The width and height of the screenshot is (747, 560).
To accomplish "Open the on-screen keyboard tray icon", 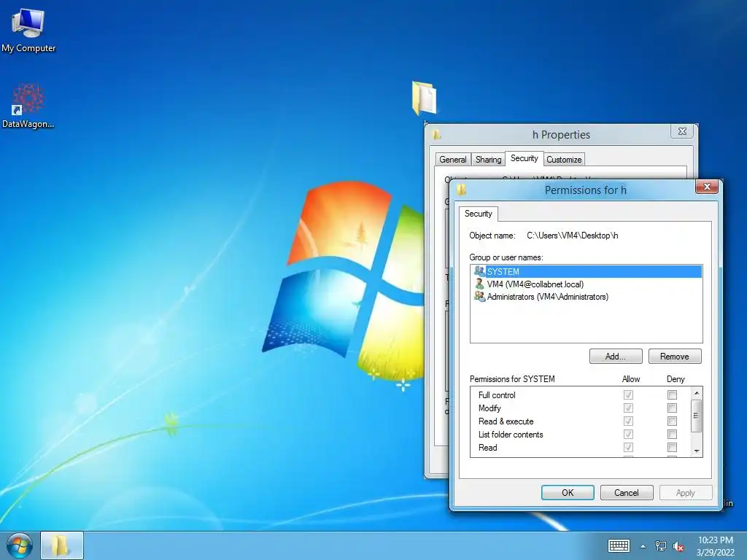I will pos(619,545).
